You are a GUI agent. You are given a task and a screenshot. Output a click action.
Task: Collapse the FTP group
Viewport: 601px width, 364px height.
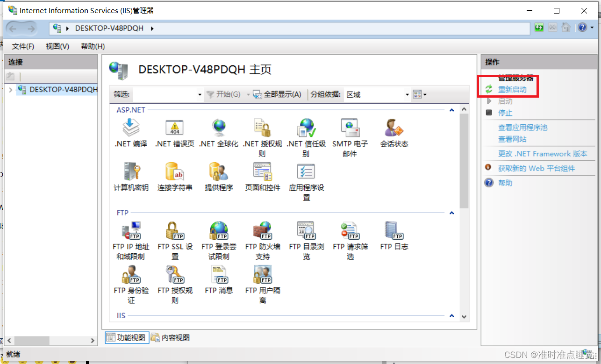click(x=451, y=213)
